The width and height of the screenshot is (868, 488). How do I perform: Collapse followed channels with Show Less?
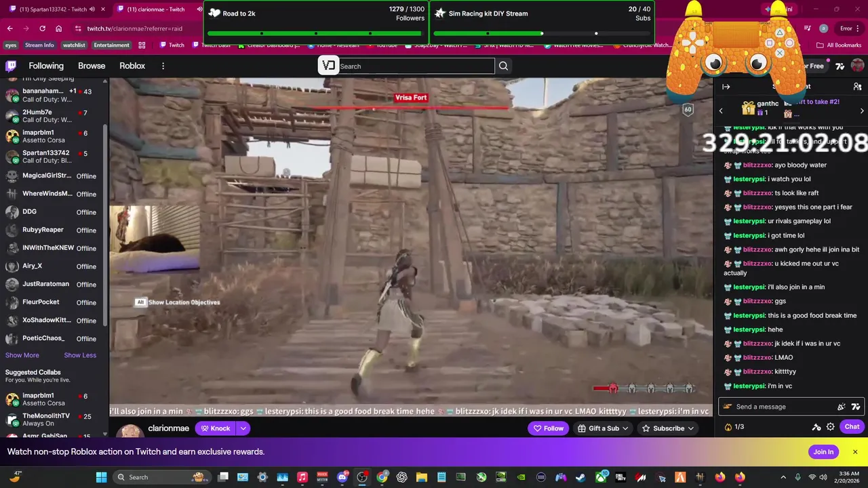pyautogui.click(x=80, y=355)
